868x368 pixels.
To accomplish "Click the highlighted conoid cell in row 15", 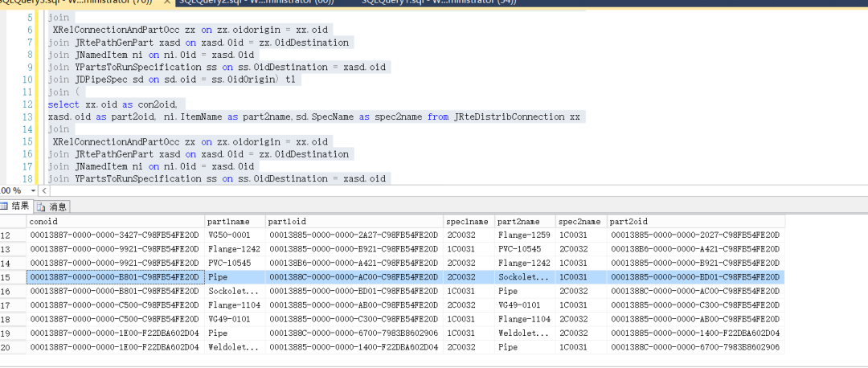I will 116,276.
